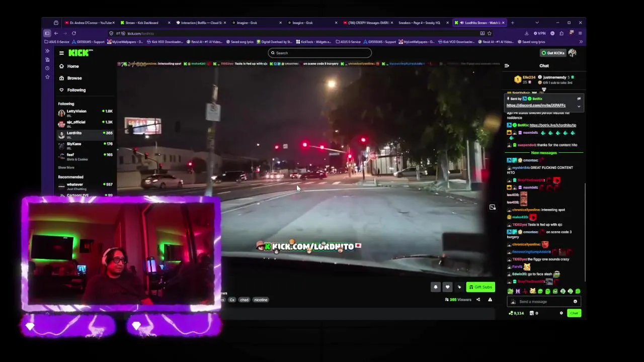Viewport: 644px width, 362px height.
Task: Jump to New messages divider
Action: pyautogui.click(x=544, y=153)
